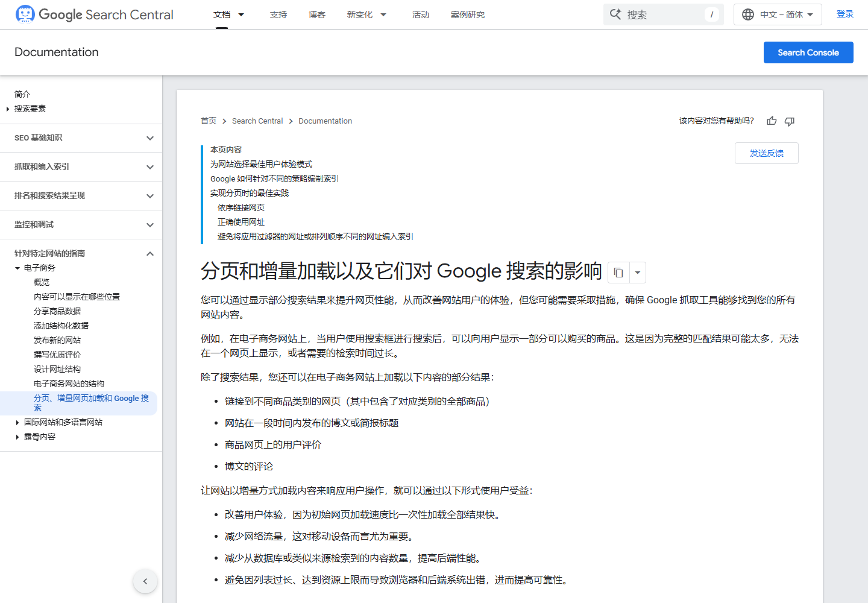The width and height of the screenshot is (868, 603).
Task: Open the 博客 nav item
Action: point(317,14)
